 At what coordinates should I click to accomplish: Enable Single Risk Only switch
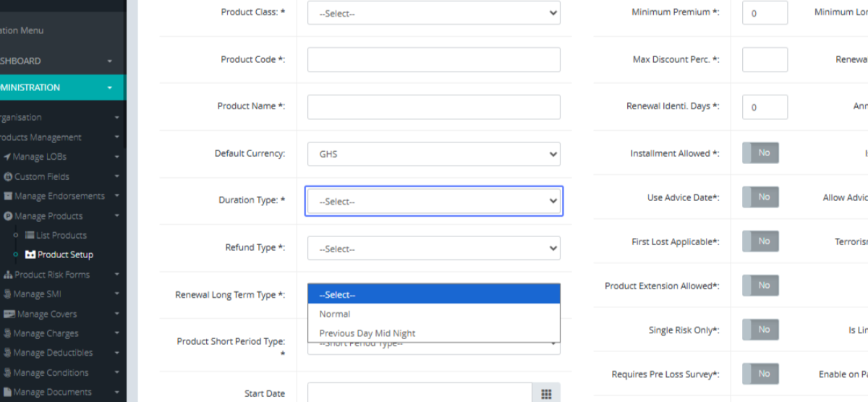coord(760,330)
